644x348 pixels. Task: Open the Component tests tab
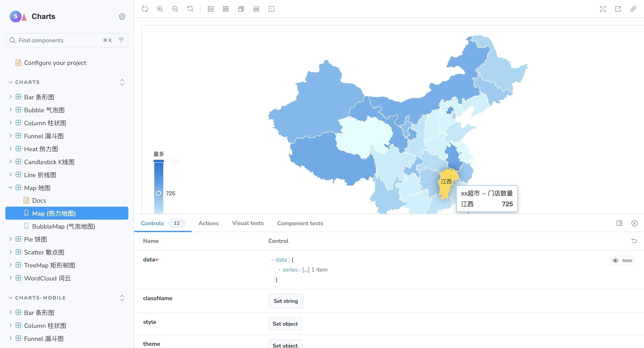(x=300, y=223)
